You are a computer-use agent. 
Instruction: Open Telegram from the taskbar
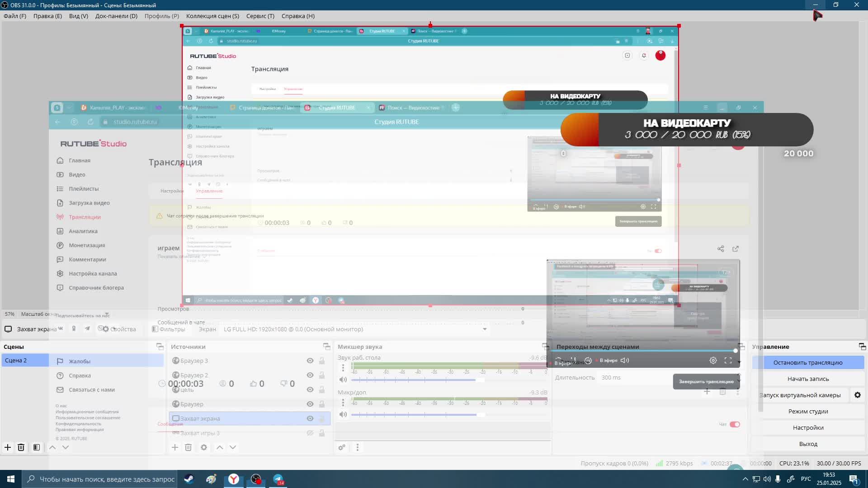coord(278,479)
